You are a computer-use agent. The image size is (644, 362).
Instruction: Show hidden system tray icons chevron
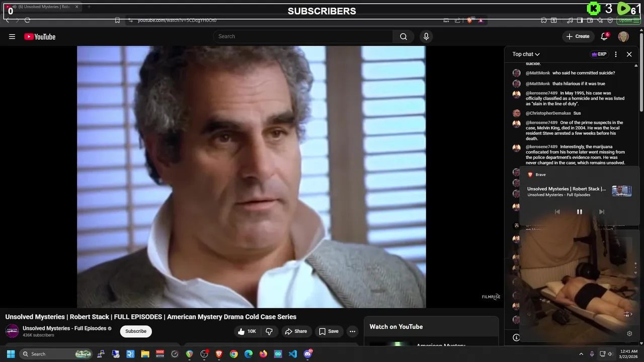(x=581, y=354)
